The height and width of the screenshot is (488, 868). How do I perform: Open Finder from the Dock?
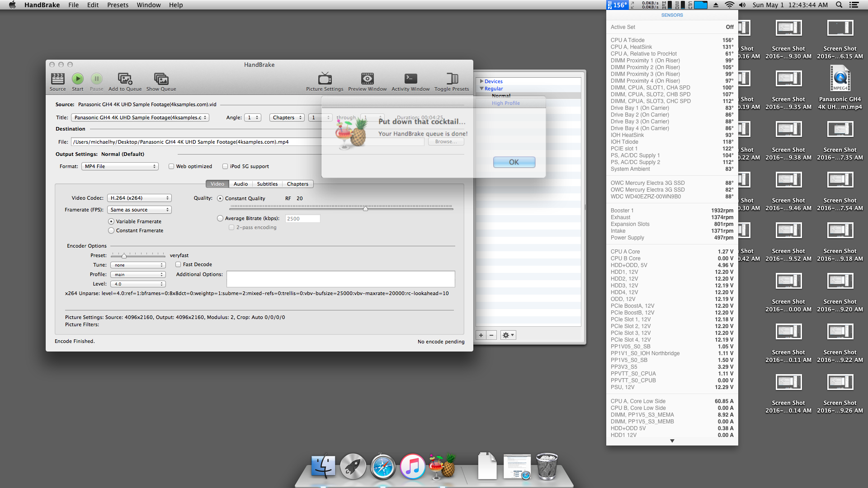(323, 467)
